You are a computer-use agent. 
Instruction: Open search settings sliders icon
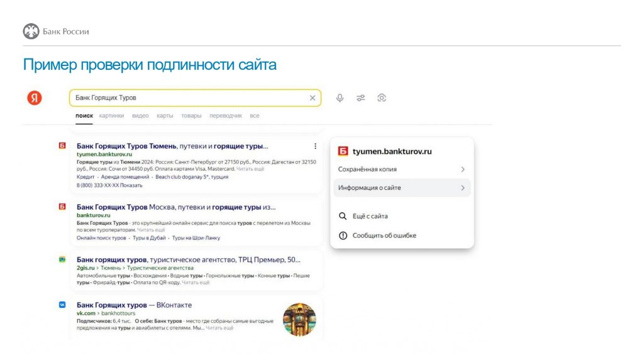360,97
